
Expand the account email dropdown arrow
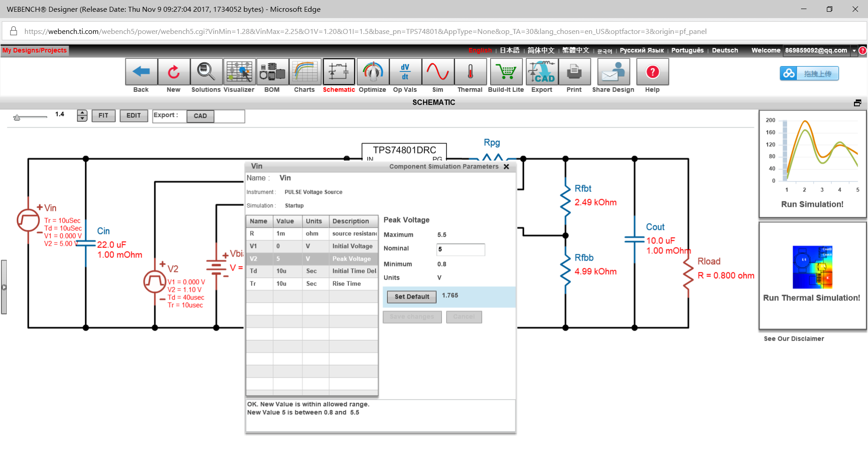(854, 51)
